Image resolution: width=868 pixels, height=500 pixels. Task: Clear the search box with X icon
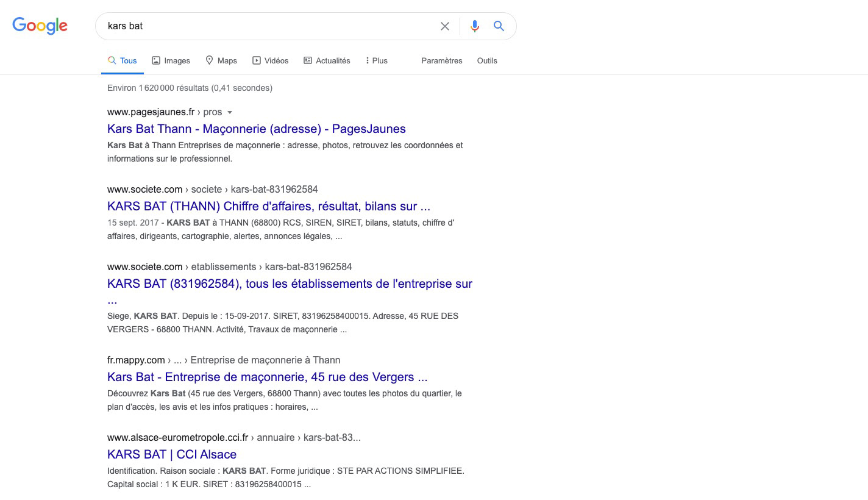(x=445, y=26)
